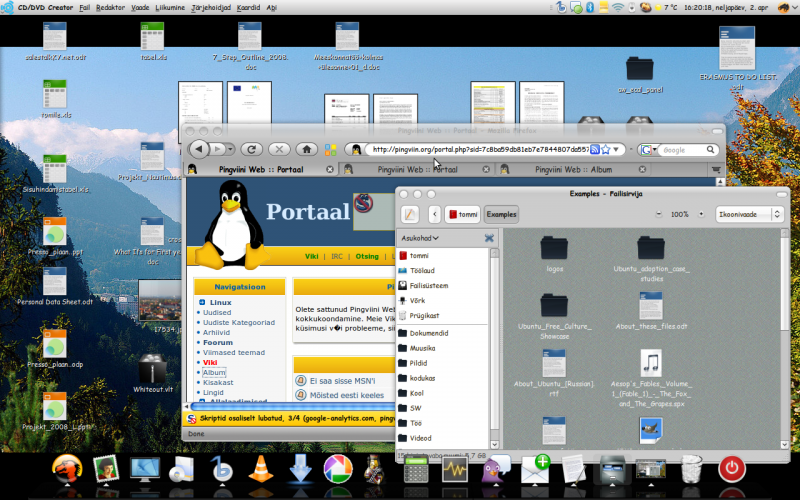Open the Asukohad side pane dropdown

pos(419,238)
